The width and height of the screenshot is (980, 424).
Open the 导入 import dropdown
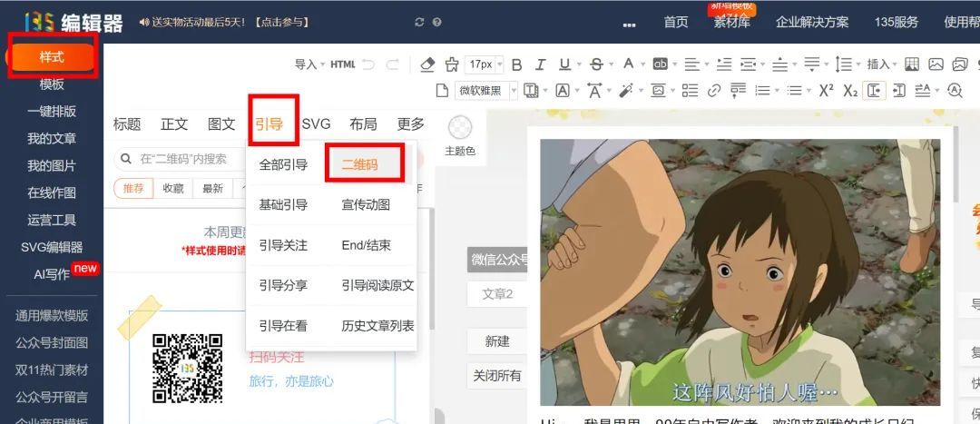click(x=309, y=64)
